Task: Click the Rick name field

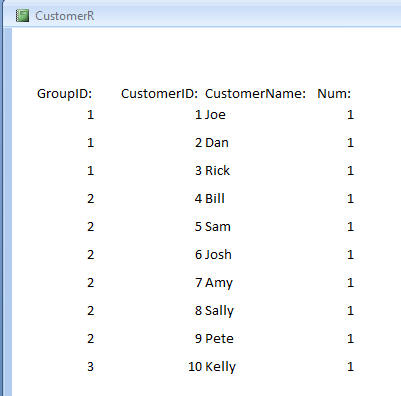Action: (x=217, y=171)
